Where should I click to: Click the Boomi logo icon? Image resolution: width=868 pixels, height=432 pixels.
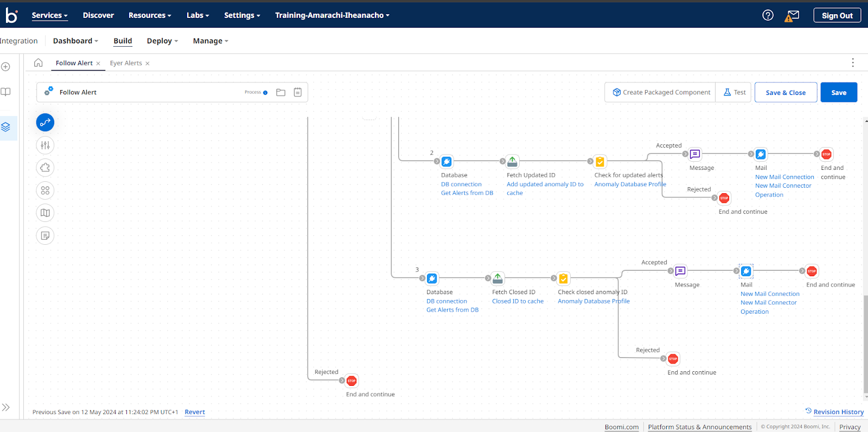pos(11,15)
